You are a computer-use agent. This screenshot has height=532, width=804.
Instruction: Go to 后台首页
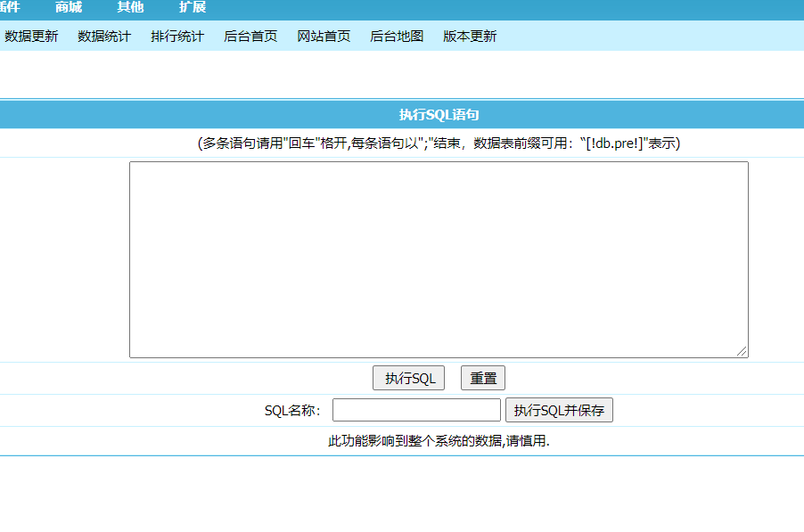(x=250, y=37)
